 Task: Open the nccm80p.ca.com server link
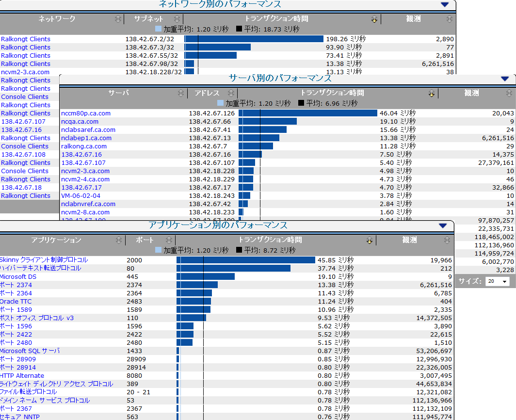[86, 113]
